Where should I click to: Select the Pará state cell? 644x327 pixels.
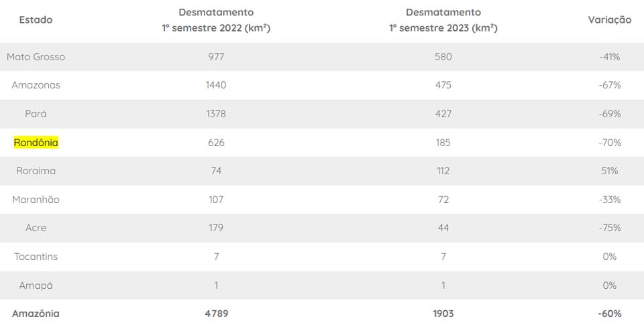pos(36,114)
